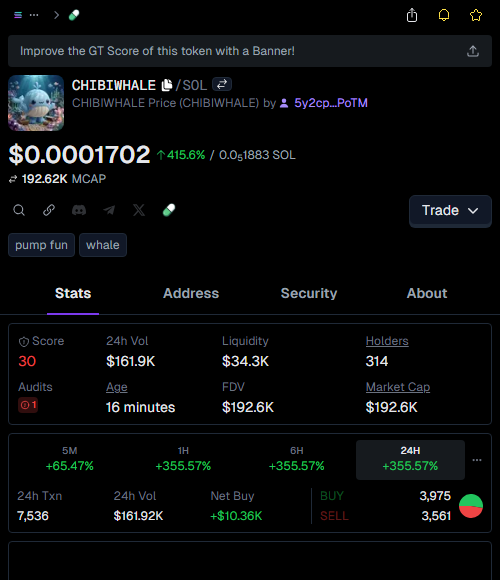Toggle the MCAP/FDV display arrows
Image resolution: width=500 pixels, height=580 pixels.
[13, 179]
